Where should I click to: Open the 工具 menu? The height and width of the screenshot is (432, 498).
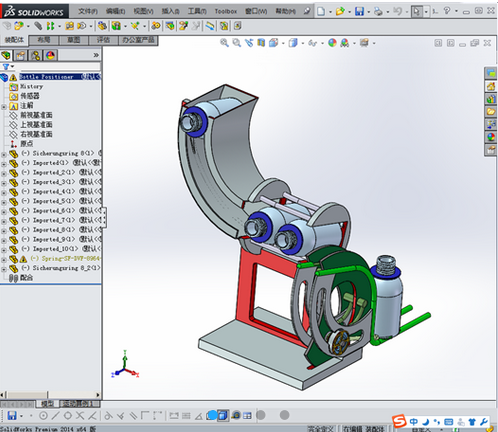197,11
